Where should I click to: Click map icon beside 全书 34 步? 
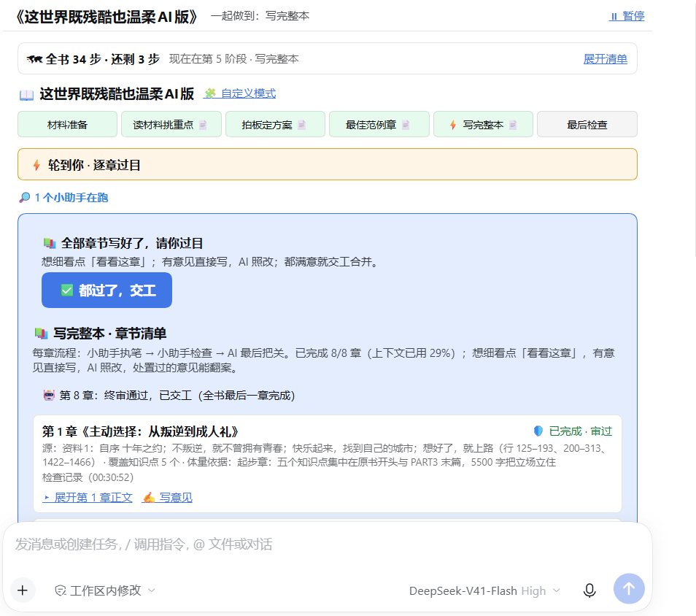[x=34, y=59]
